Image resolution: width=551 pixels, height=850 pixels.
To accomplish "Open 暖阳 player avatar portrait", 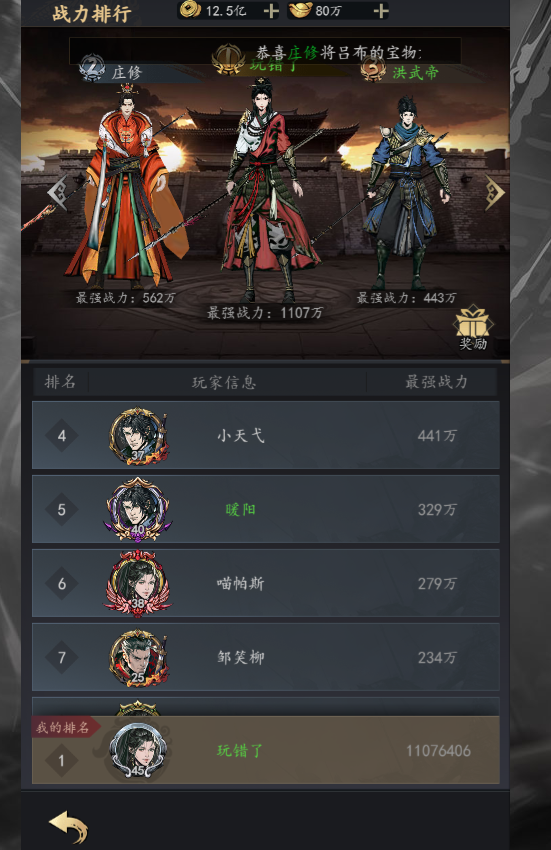I will tap(138, 510).
